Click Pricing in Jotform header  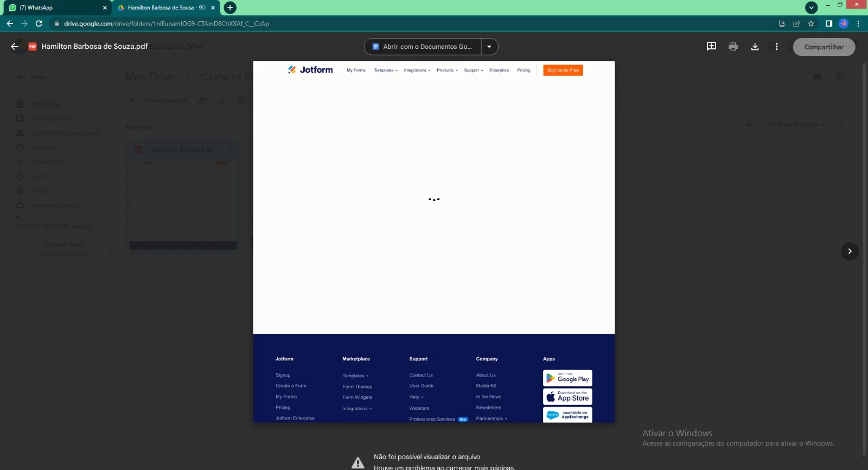click(524, 70)
